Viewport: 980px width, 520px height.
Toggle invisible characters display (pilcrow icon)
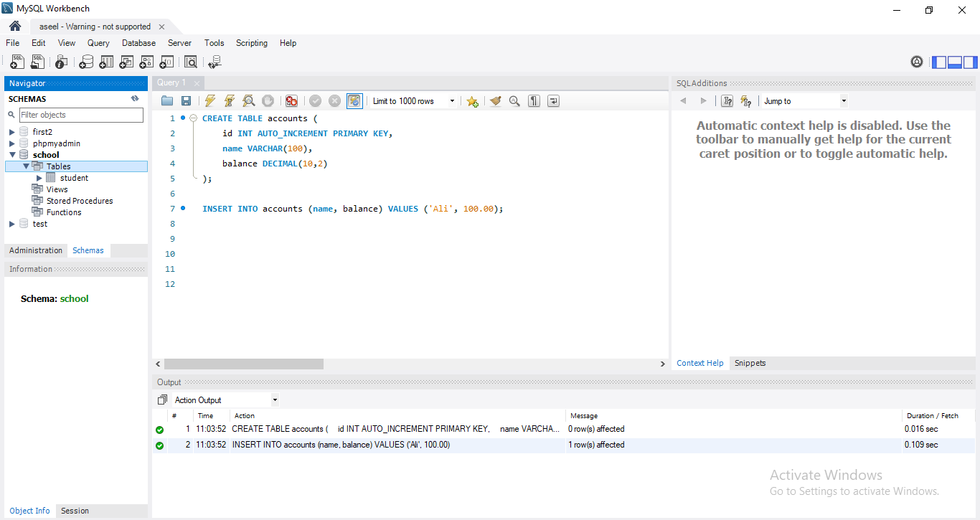point(534,101)
